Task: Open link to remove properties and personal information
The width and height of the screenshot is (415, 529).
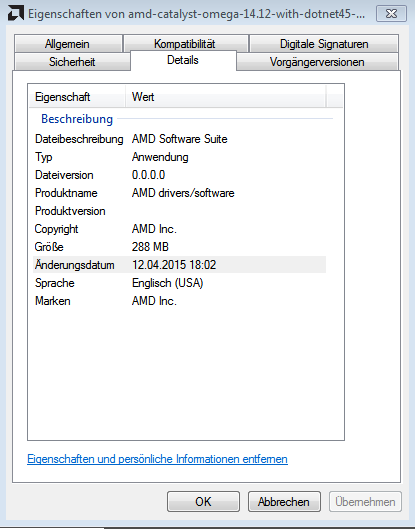Action: pos(157,459)
